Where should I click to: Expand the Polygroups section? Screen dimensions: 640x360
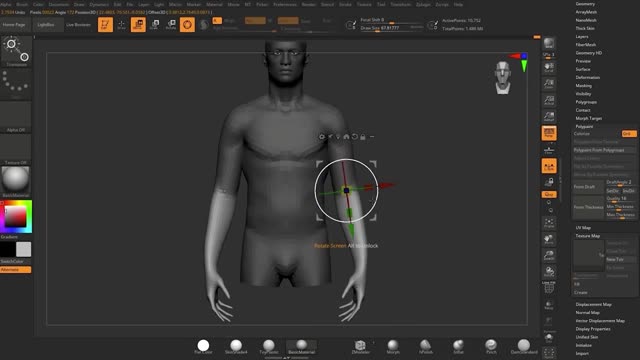pyautogui.click(x=586, y=102)
